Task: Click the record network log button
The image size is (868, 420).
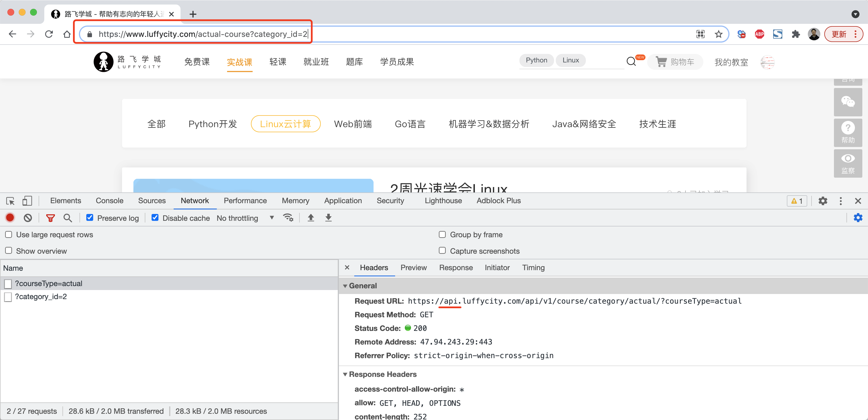Action: click(x=10, y=218)
